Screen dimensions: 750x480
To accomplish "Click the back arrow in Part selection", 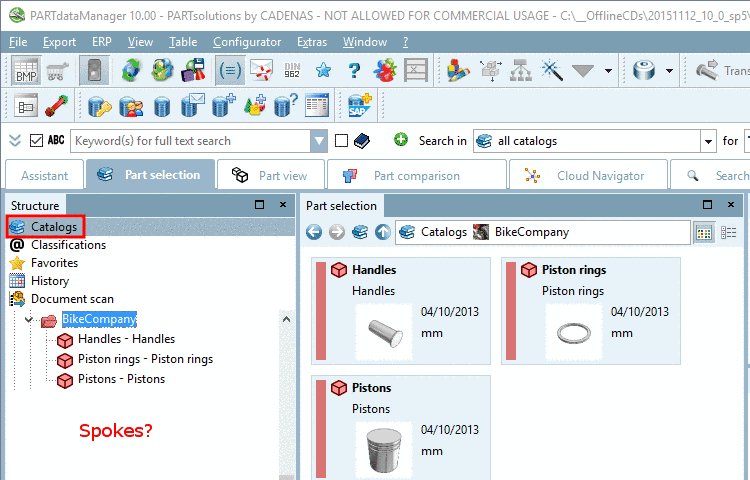I will click(x=314, y=232).
